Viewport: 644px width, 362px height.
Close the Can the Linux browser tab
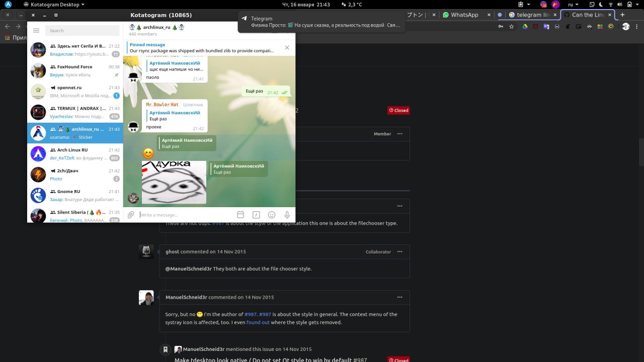point(610,15)
